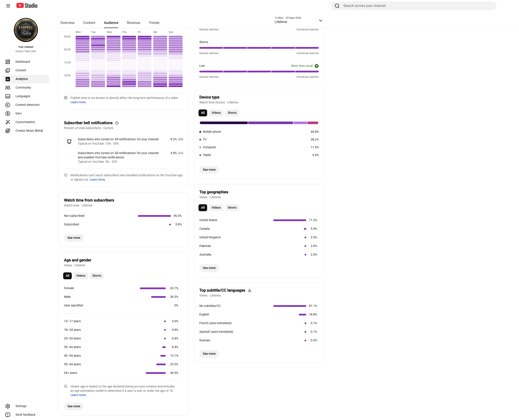Viewport: 519px width, 420px height.
Task: Click See more in Age and gender card
Action: pyautogui.click(x=74, y=406)
